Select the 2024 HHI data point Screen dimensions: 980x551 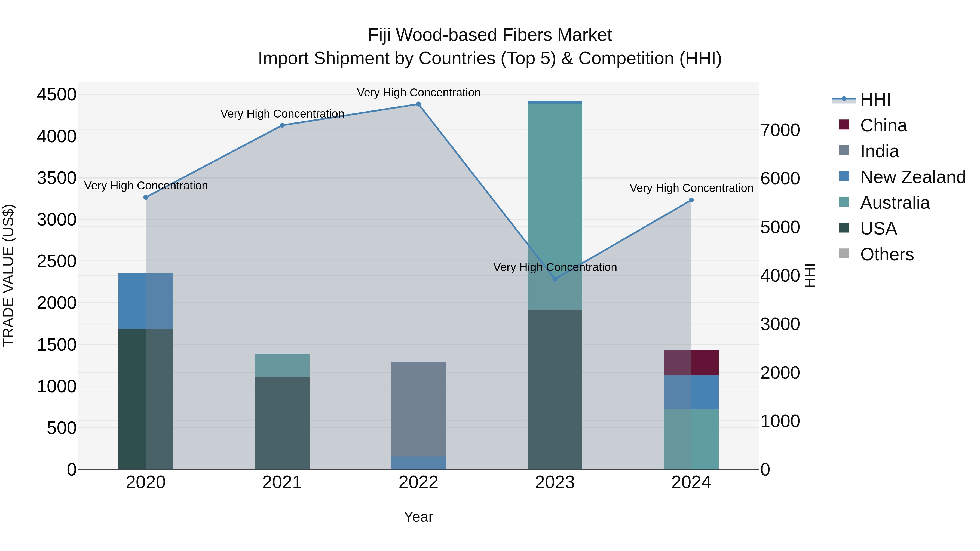click(x=691, y=200)
